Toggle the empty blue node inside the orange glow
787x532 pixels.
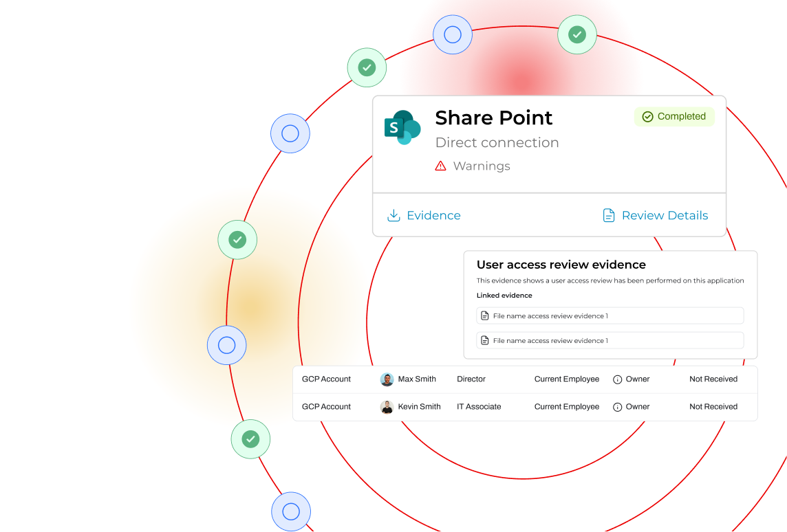click(x=227, y=345)
